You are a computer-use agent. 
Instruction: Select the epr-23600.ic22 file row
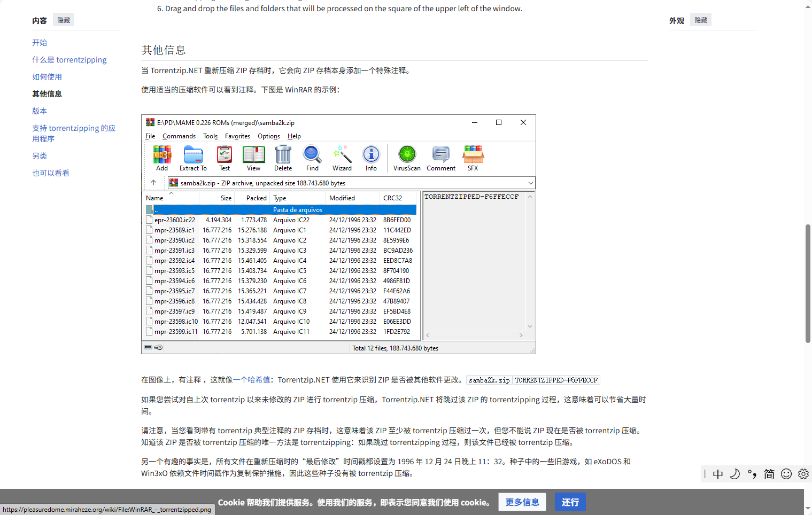pyautogui.click(x=281, y=220)
